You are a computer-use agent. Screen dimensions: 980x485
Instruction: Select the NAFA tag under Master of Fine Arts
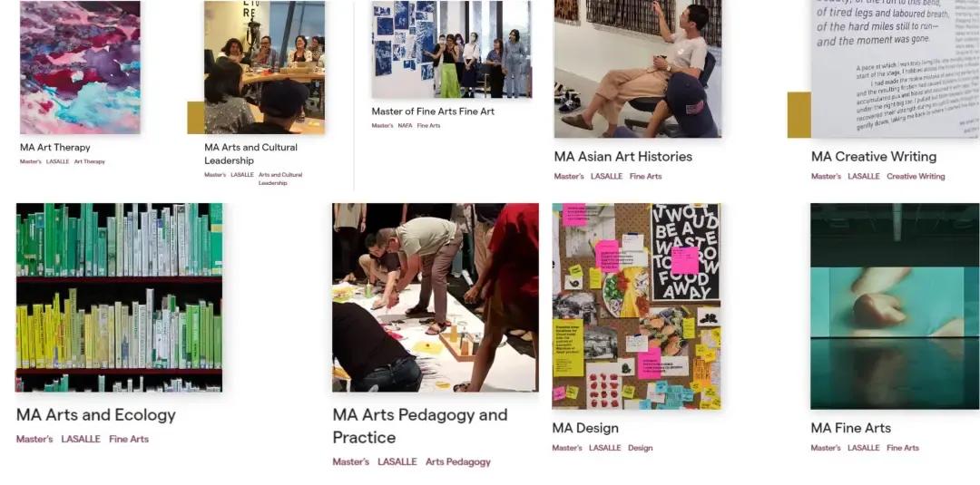(405, 125)
